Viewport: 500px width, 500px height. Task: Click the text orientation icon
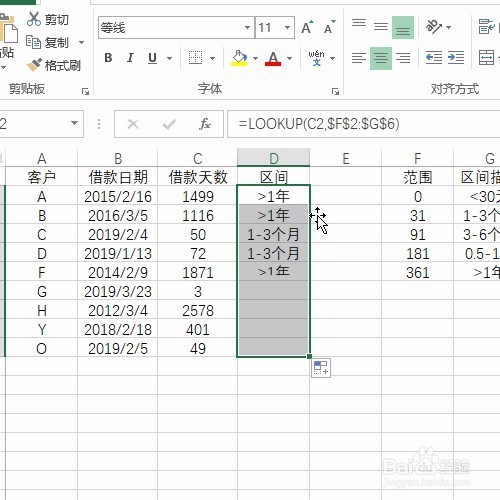click(434, 27)
